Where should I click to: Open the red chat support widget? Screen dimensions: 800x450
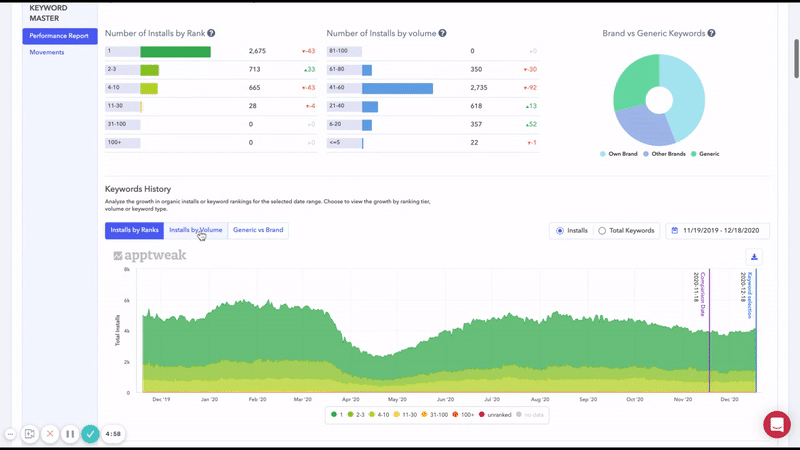coord(777,424)
